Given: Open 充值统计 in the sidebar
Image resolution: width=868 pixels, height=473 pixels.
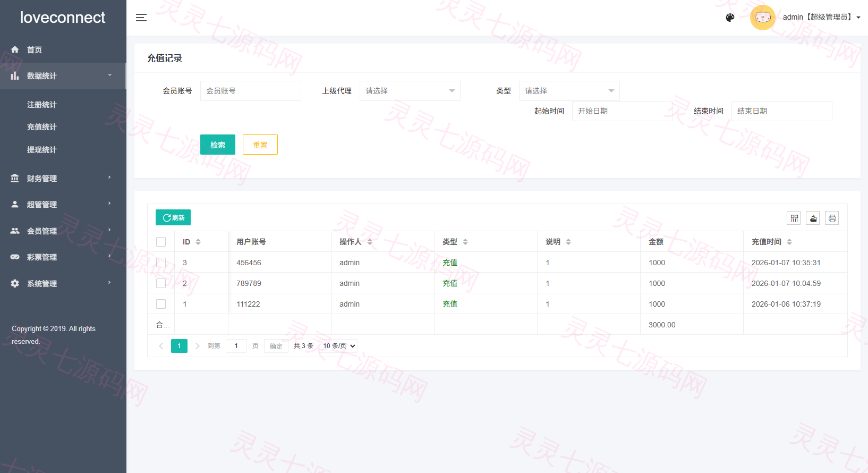Looking at the screenshot, I should (x=42, y=127).
